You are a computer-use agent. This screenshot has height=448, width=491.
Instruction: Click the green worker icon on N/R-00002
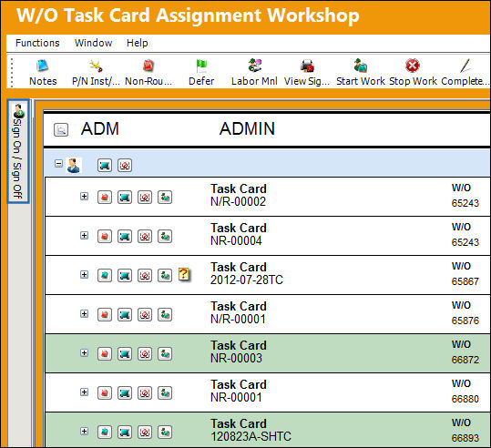(165, 198)
